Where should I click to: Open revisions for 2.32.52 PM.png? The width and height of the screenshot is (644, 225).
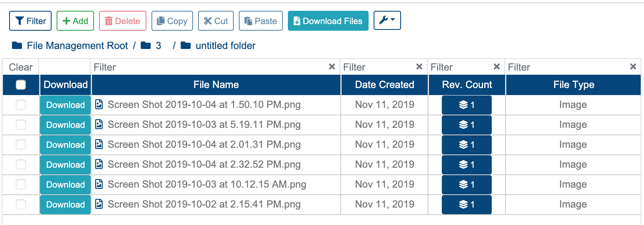pos(467,165)
